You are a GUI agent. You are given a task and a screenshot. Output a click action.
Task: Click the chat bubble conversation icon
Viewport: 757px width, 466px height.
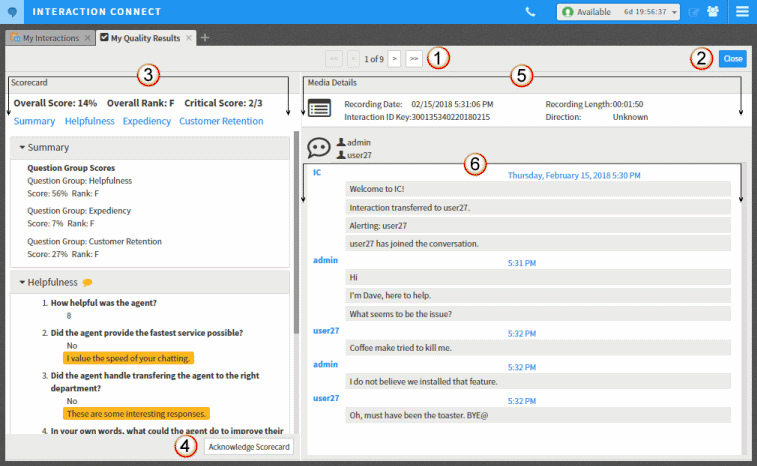(319, 148)
